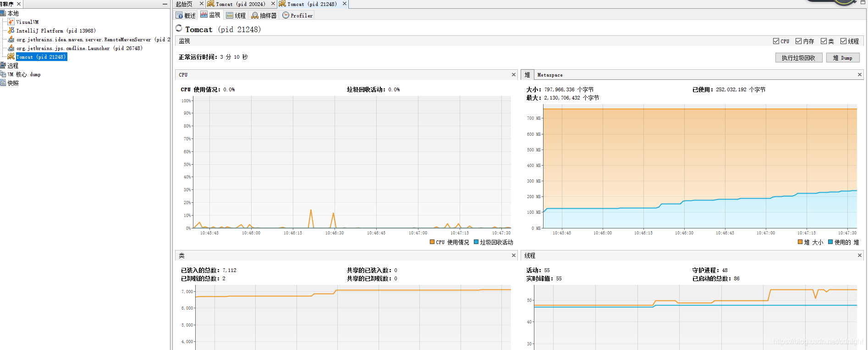The width and height of the screenshot is (868, 350).
Task: Open the 线程 threads tab
Action: (x=236, y=15)
